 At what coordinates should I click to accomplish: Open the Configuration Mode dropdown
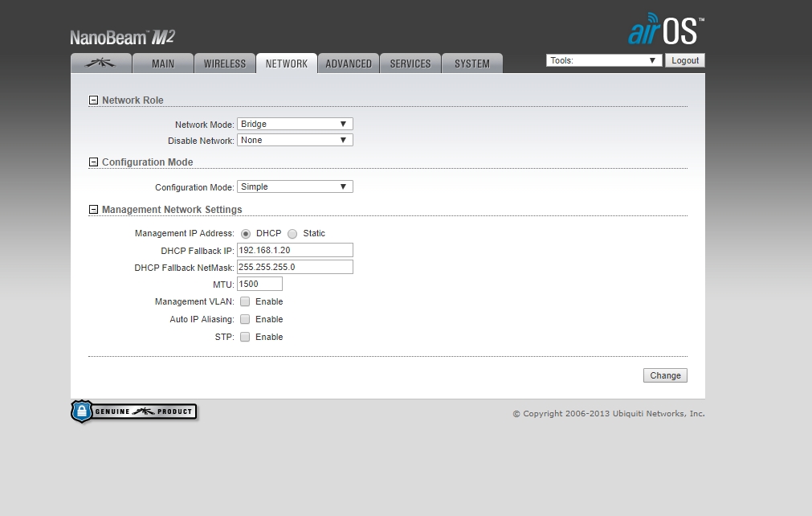click(x=296, y=187)
